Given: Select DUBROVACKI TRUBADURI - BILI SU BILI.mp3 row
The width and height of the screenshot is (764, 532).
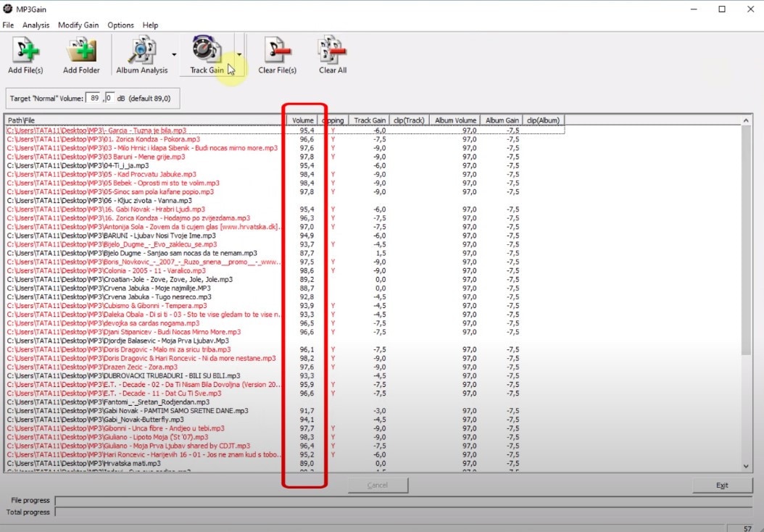Looking at the screenshot, I should 285,376.
